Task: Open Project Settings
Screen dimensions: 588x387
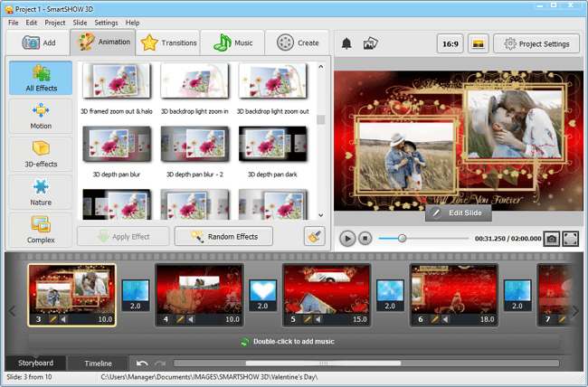Action: (x=536, y=44)
